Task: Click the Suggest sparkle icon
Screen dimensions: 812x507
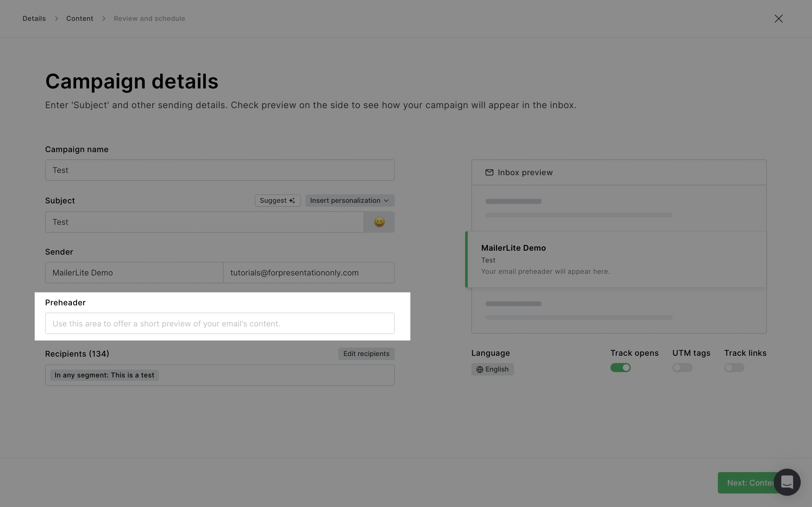Action: [x=292, y=201]
